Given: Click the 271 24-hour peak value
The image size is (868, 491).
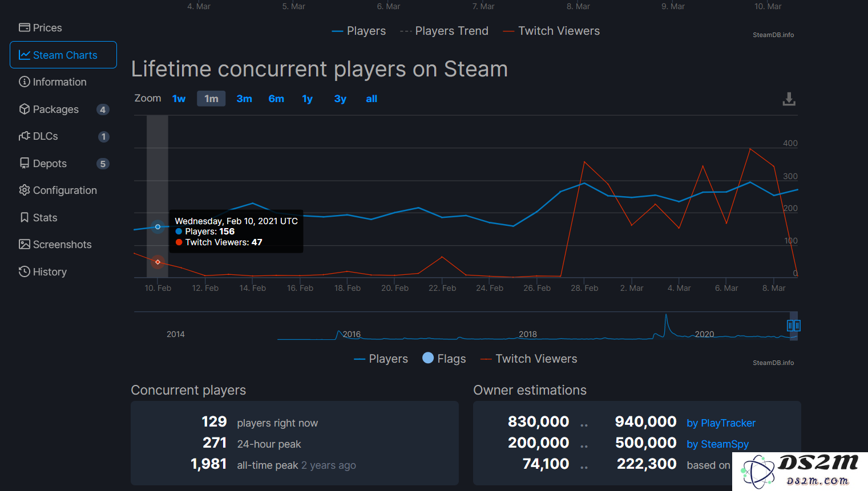Looking at the screenshot, I should [215, 443].
